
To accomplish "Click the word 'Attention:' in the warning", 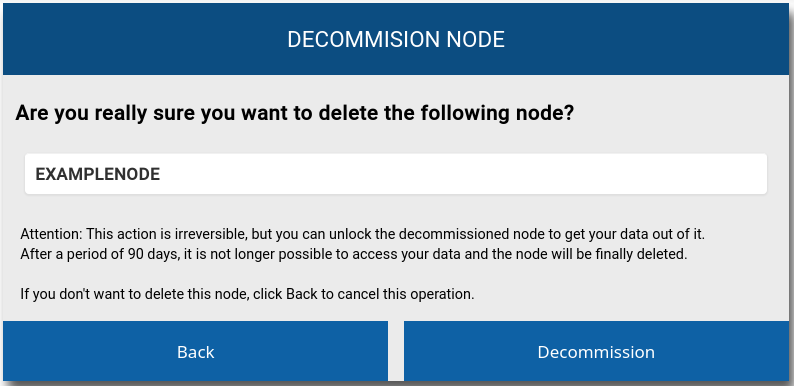I will click(51, 234).
